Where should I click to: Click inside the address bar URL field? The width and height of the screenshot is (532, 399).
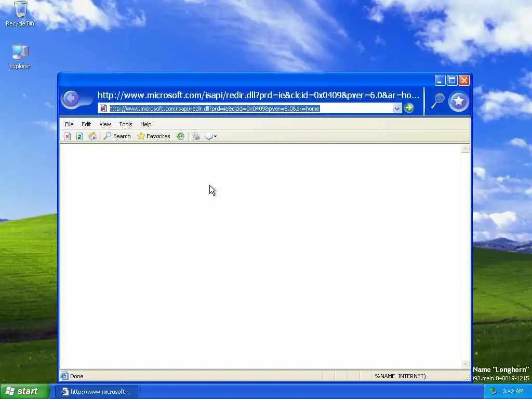(x=251, y=108)
